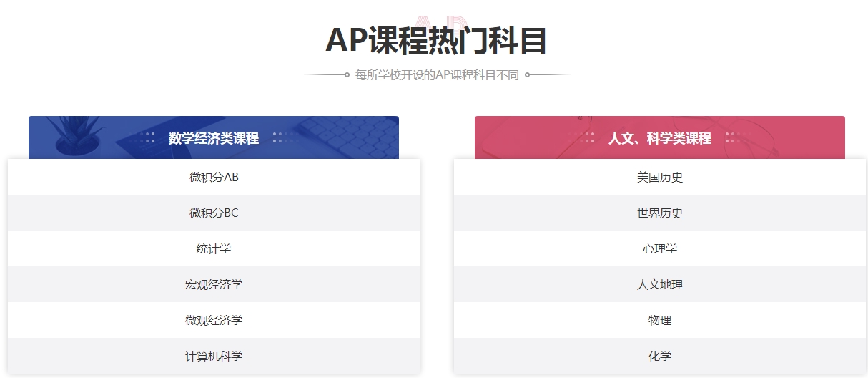Click the 数学经济类课程 blue header banner
Image resolution: width=868 pixels, height=378 pixels.
214,137
